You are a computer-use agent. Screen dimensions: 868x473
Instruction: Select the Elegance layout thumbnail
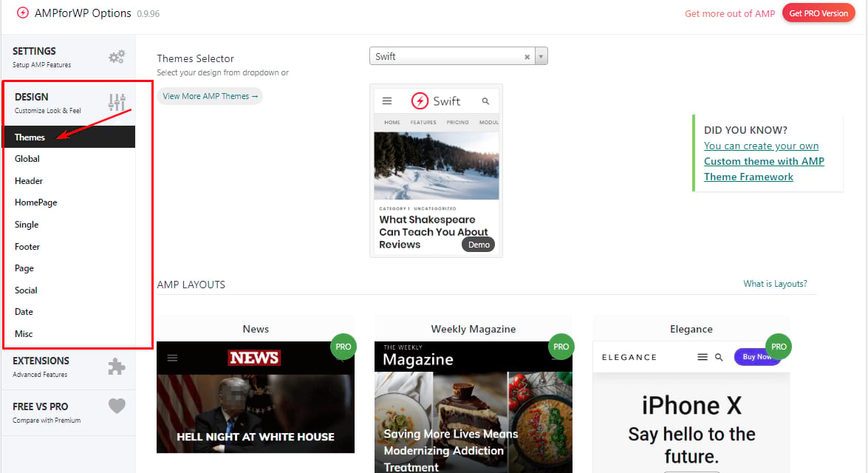tap(691, 407)
